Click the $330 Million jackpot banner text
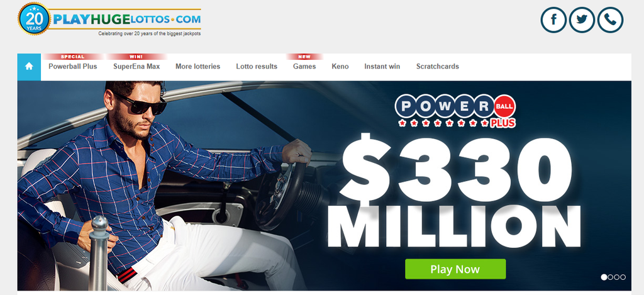The width and height of the screenshot is (644, 295). [455, 191]
